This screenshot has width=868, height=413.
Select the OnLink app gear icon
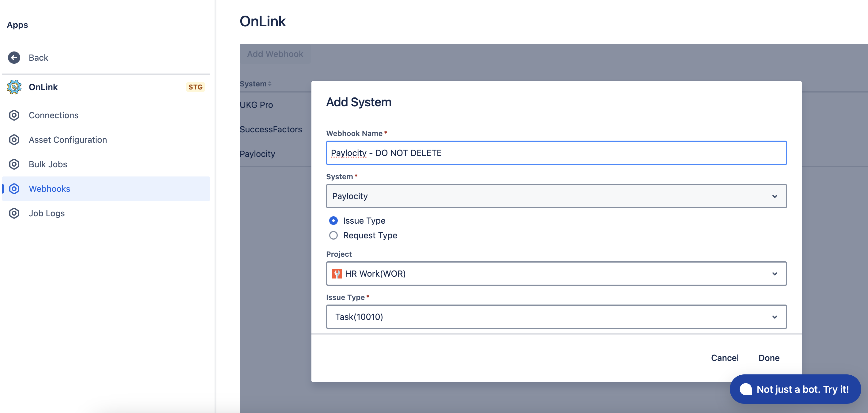pyautogui.click(x=14, y=87)
